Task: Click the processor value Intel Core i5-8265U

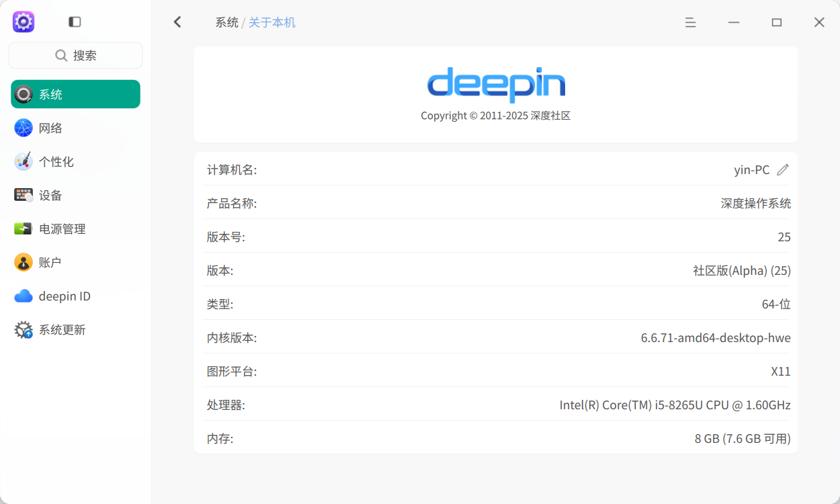Action: (x=675, y=405)
